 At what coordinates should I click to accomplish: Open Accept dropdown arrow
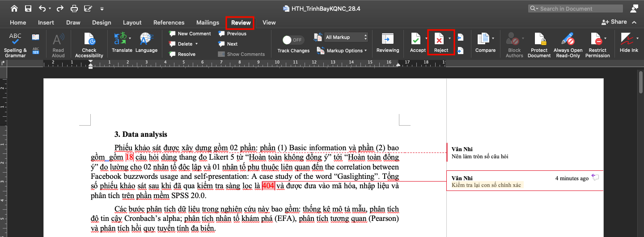[426, 38]
